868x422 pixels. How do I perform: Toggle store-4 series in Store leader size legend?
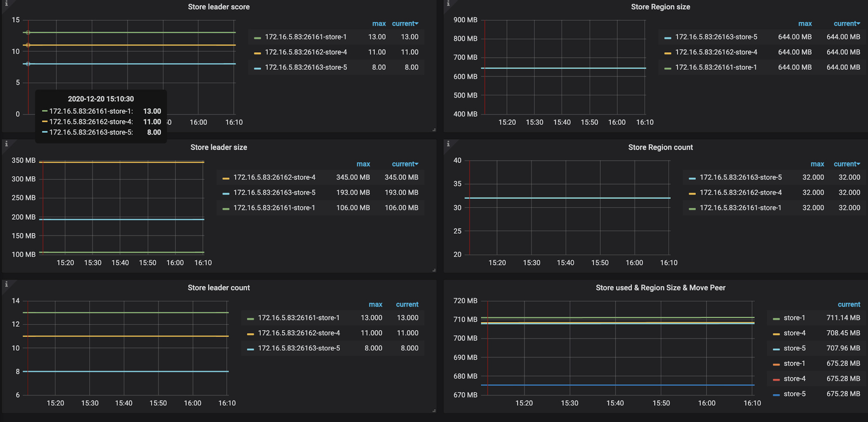point(274,177)
